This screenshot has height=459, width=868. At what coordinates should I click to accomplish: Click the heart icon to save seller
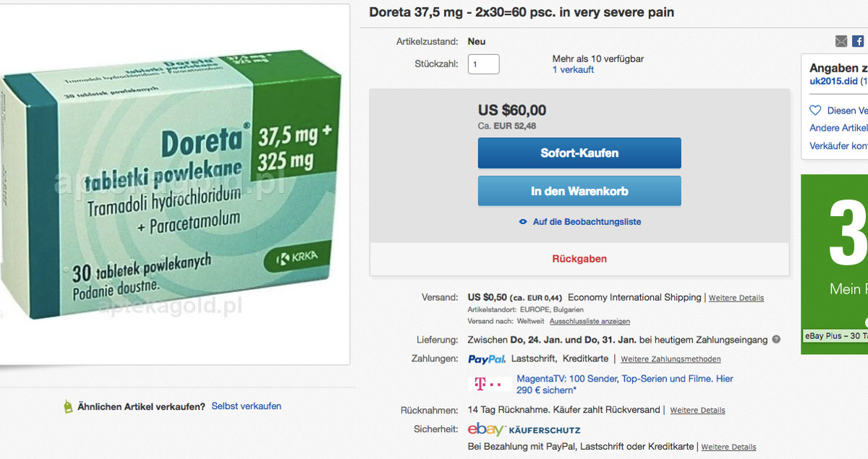[x=815, y=111]
